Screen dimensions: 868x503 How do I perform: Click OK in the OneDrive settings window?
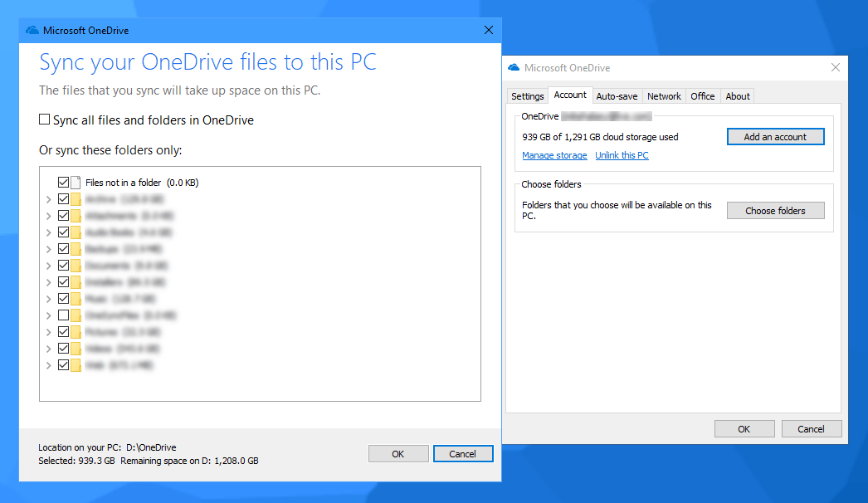(744, 429)
